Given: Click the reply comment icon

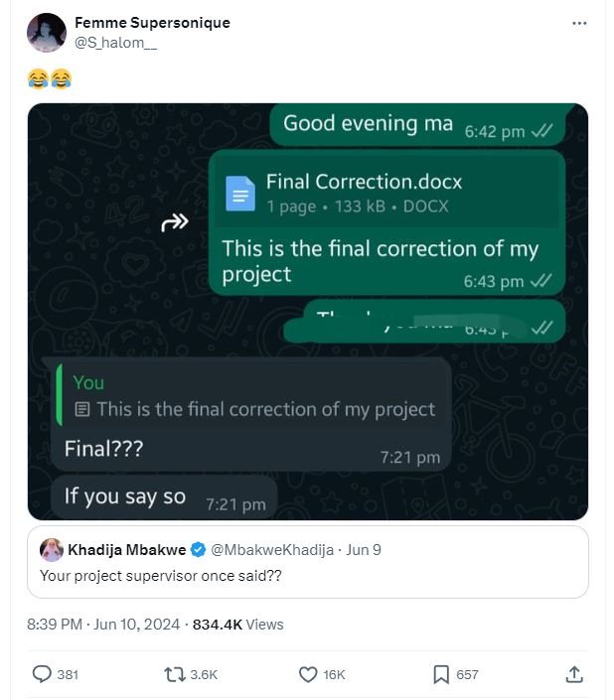Looking at the screenshot, I should [42, 674].
